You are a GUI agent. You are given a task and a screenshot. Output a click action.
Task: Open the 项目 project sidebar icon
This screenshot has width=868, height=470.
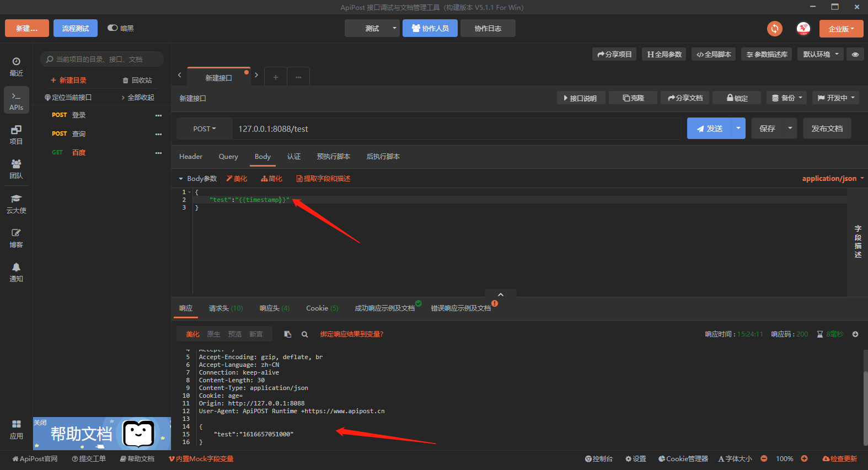coord(16,135)
